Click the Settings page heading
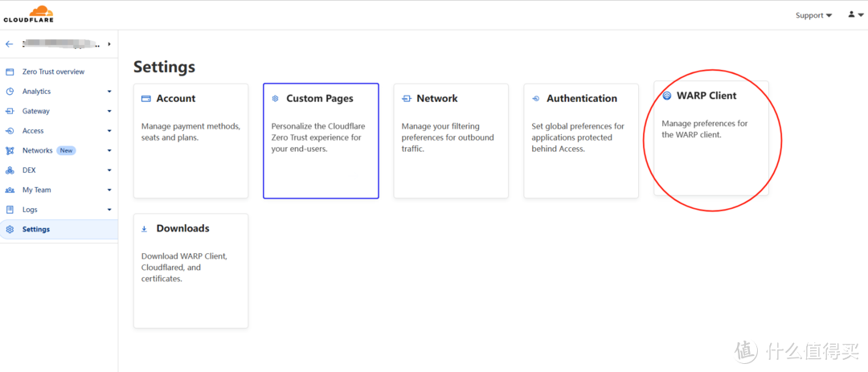This screenshot has height=372, width=868. pos(165,67)
